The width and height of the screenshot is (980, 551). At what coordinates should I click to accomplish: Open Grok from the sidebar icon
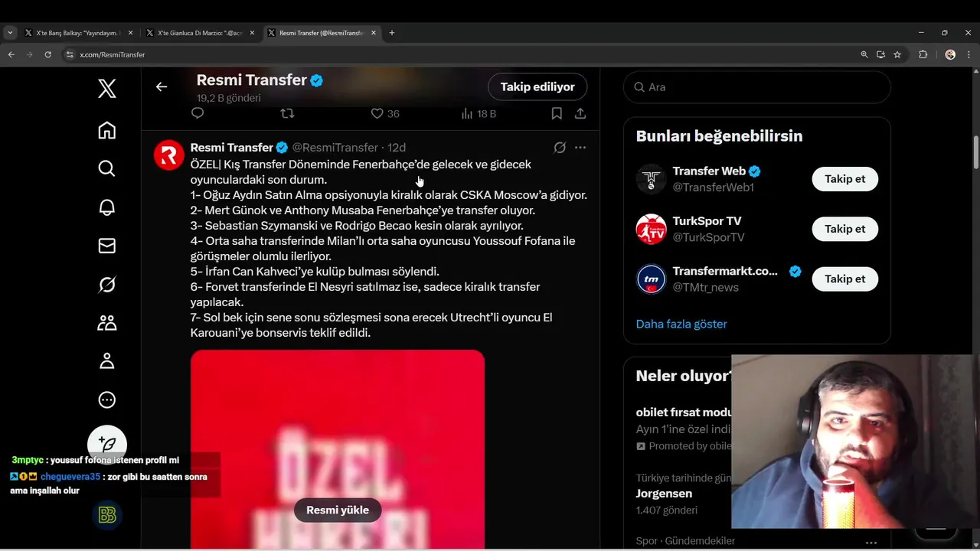[x=107, y=285]
